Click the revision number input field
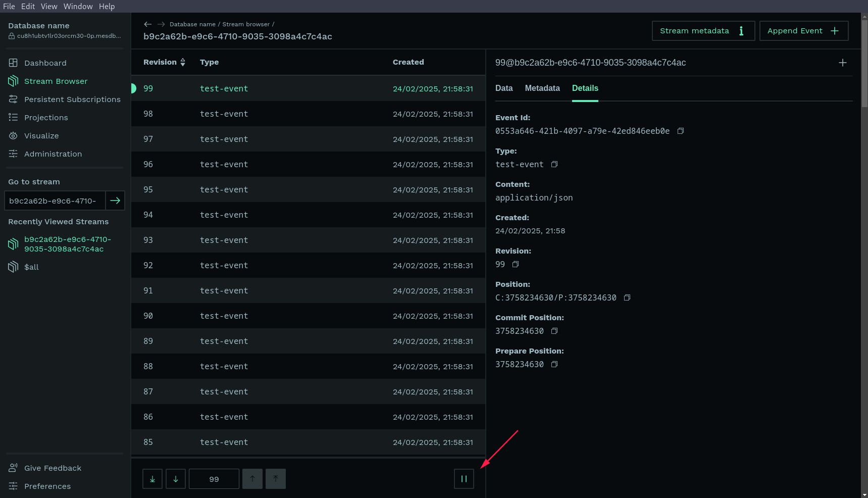Screen dimensions: 868x498 pos(214,479)
